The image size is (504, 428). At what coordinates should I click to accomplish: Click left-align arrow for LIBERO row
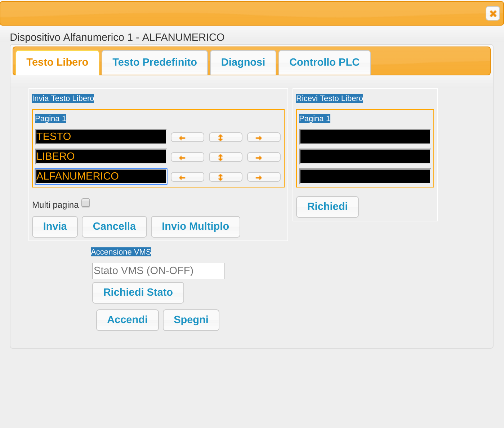coord(187,157)
